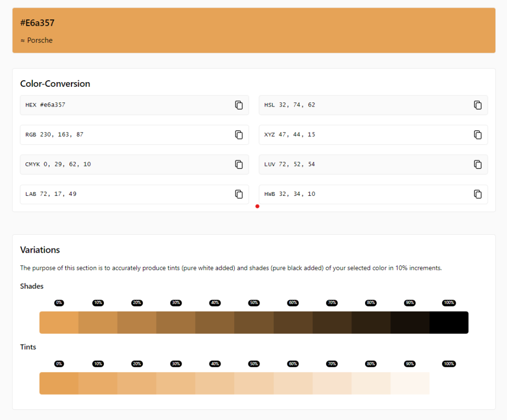Copy the CMYK value to clipboard
507x420 pixels.
(239, 164)
